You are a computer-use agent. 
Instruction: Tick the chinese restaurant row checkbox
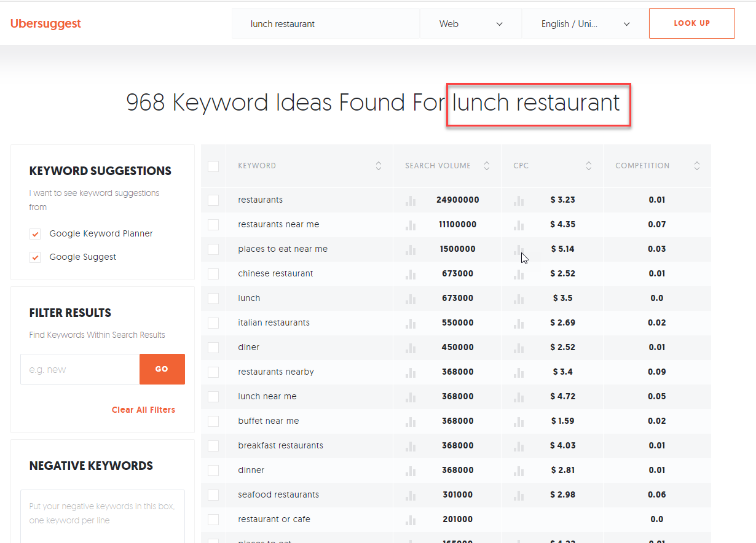(x=213, y=274)
